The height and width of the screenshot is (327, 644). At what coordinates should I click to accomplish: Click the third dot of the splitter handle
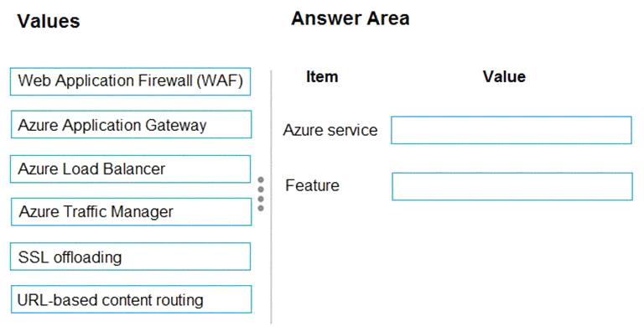(261, 199)
